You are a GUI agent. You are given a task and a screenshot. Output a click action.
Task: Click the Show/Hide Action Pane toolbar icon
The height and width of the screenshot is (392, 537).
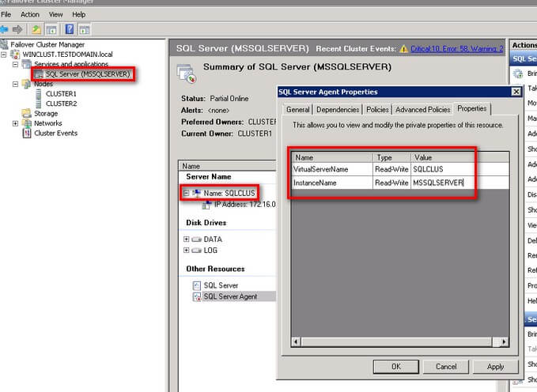click(x=85, y=30)
